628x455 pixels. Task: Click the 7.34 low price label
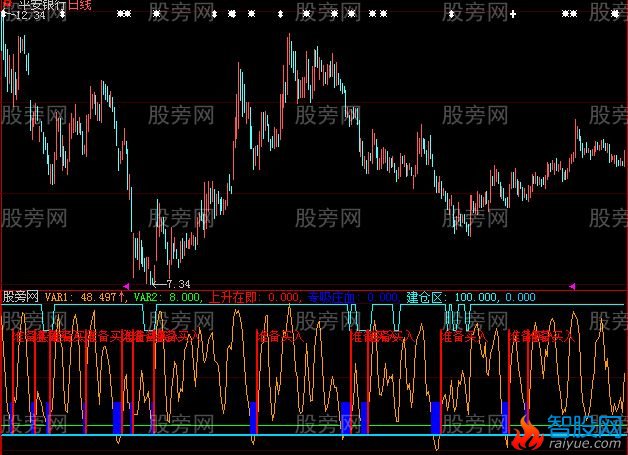point(178,284)
